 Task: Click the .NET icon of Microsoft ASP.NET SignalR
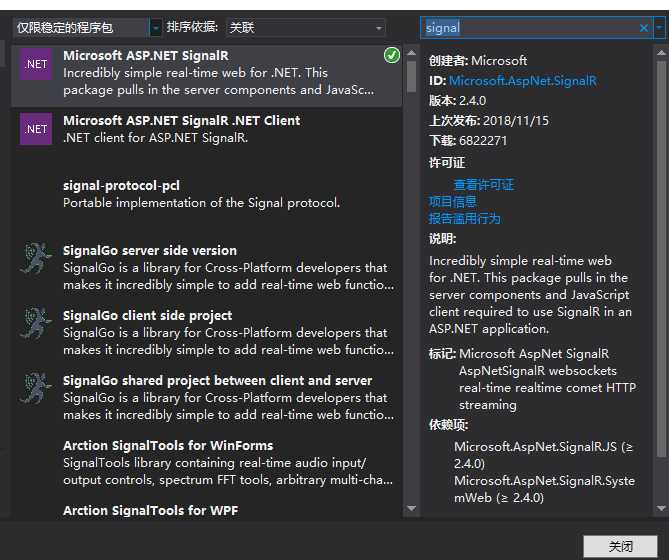point(36,64)
